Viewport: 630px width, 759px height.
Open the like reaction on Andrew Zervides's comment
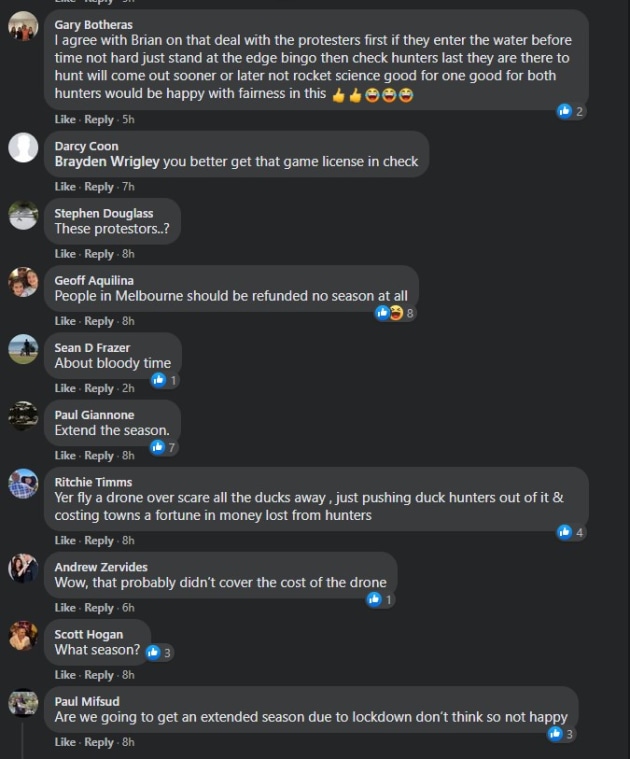coord(380,600)
